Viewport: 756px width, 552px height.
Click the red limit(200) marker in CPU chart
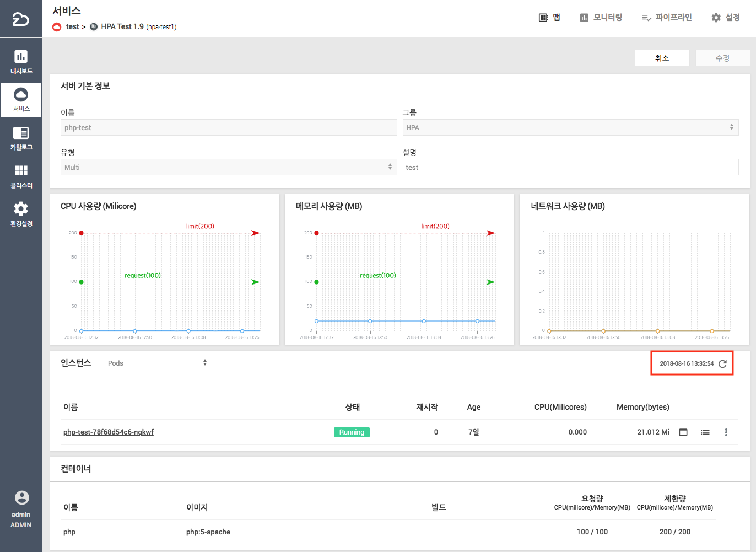(82, 233)
